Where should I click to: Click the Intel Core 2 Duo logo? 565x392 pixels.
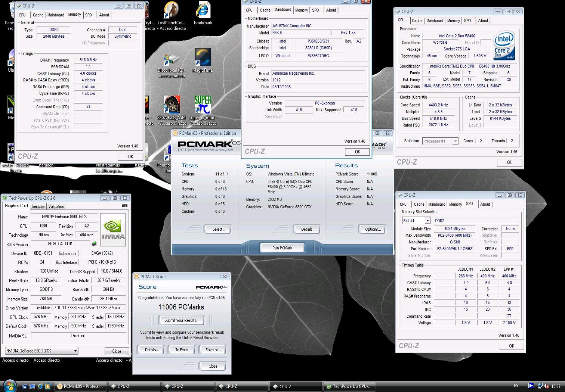coord(504,46)
